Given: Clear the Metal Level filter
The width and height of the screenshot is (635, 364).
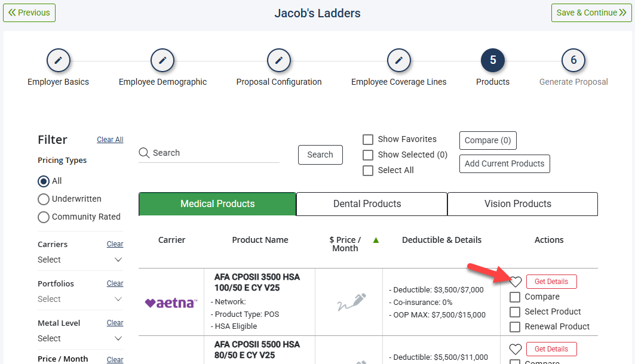Looking at the screenshot, I should pos(115,323).
